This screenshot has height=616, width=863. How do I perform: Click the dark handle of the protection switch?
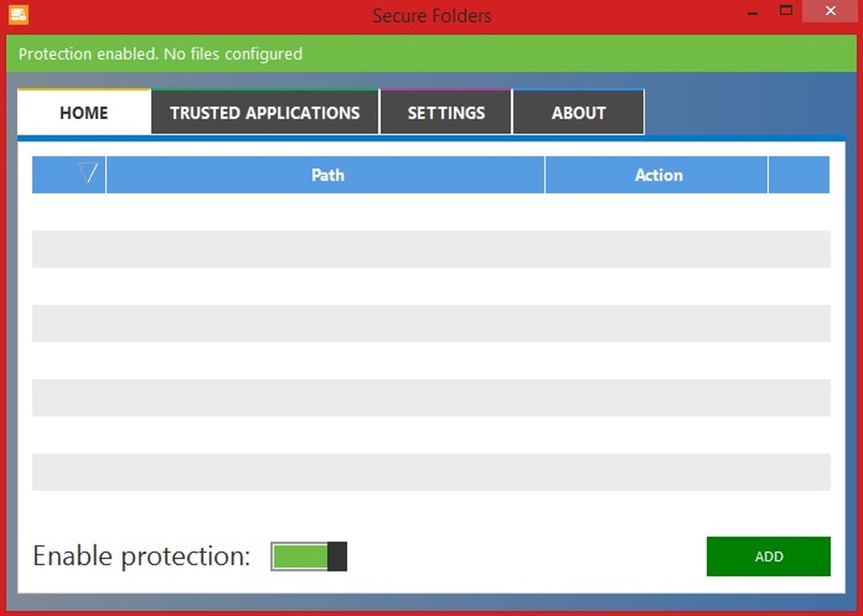[337, 556]
